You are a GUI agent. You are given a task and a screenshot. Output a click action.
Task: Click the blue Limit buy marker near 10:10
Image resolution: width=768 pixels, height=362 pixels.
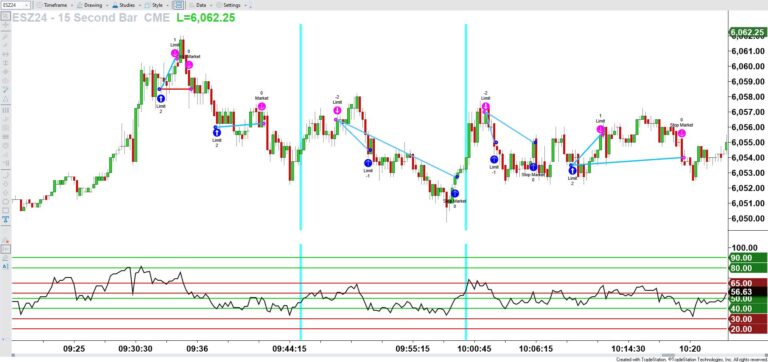coord(572,170)
